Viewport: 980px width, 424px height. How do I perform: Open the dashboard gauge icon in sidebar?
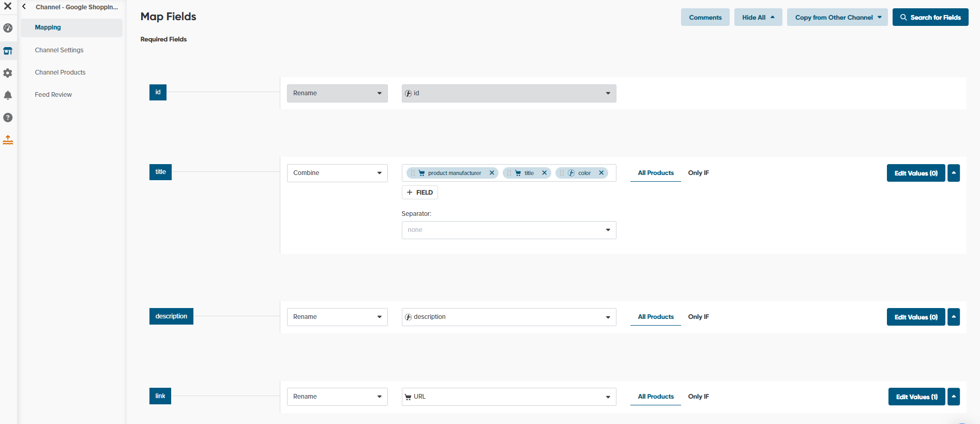pyautogui.click(x=8, y=28)
